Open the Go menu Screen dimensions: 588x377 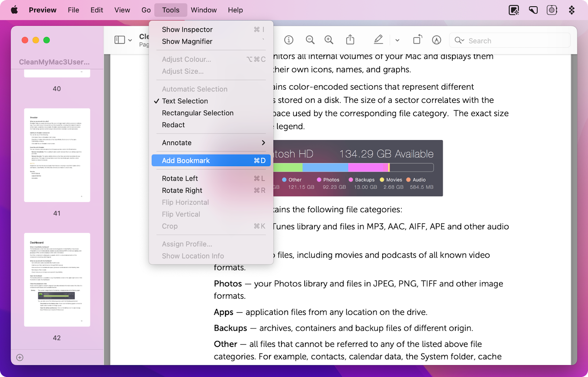146,10
